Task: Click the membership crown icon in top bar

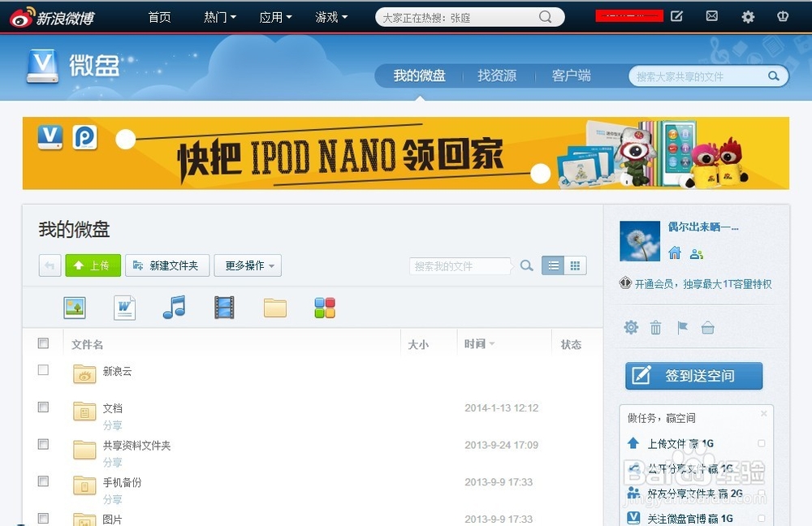Action: click(x=783, y=16)
